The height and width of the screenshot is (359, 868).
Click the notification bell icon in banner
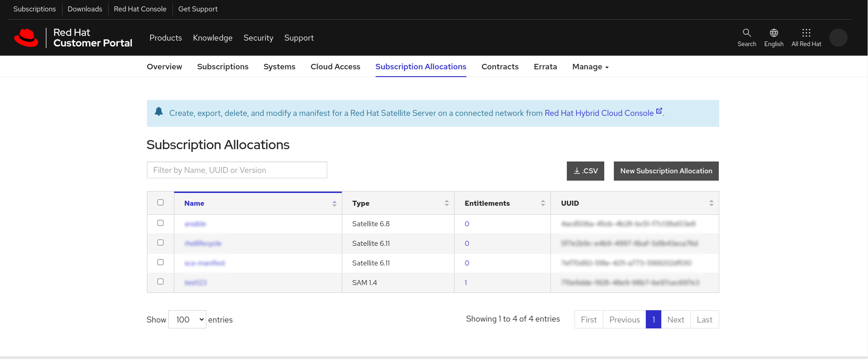pos(159,112)
